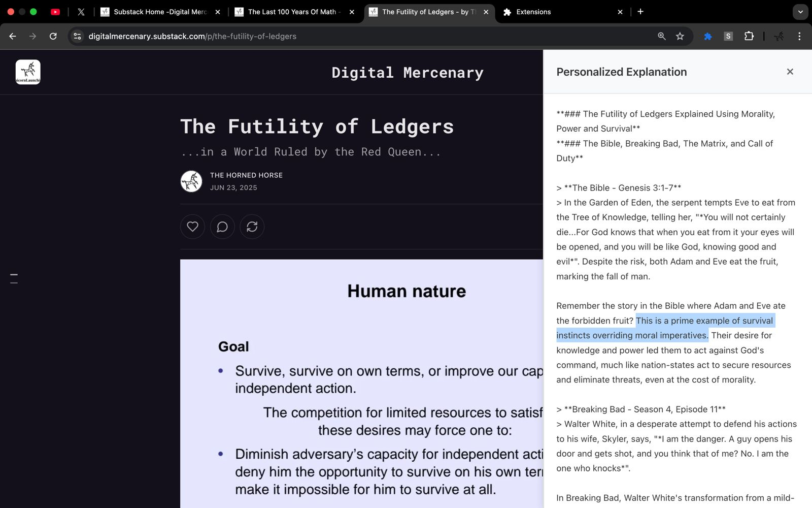Click the Digital Mercenary publication title
812x508 pixels.
[407, 73]
